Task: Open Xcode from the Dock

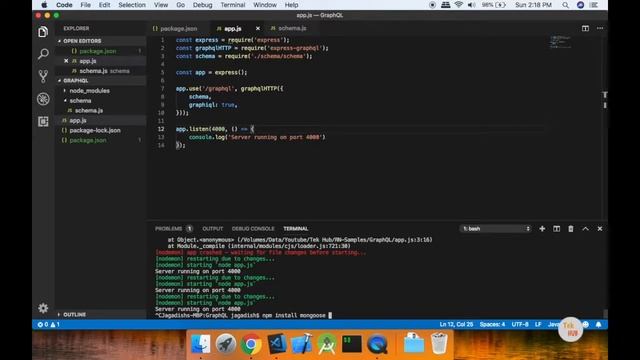Action: (x=302, y=344)
